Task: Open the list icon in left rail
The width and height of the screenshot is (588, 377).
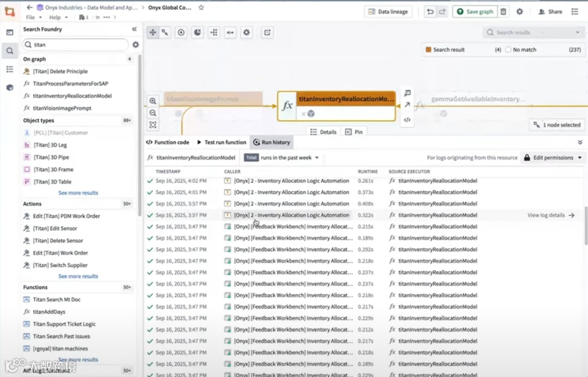Action: click(10, 69)
